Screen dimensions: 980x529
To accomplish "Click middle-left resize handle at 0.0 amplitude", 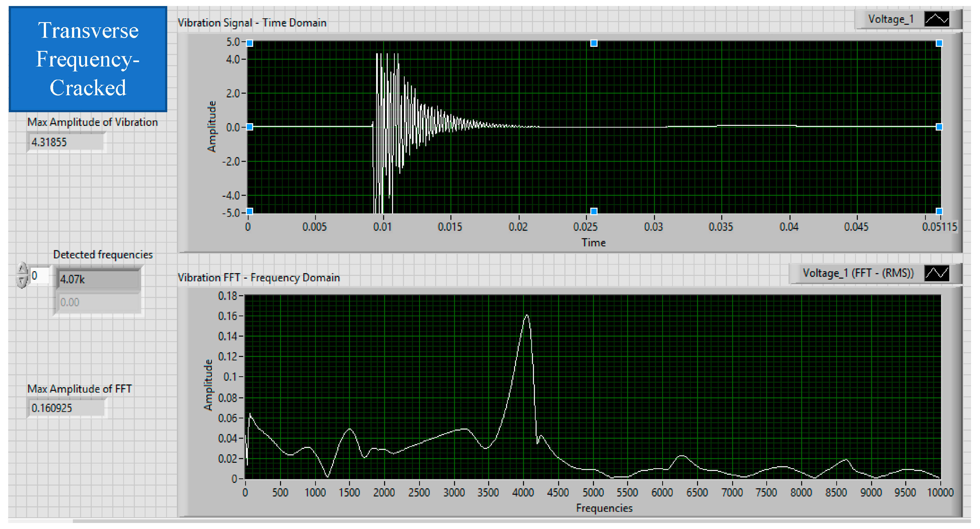I will pos(250,127).
